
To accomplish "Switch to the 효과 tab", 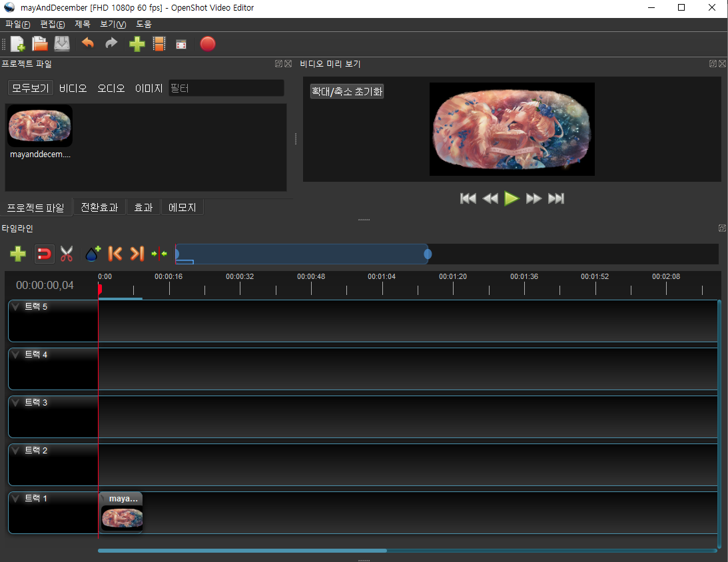I will click(143, 208).
